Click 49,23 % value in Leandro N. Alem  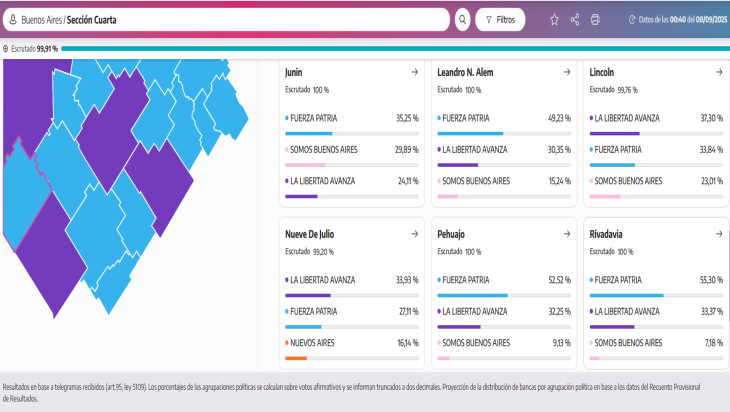[560, 118]
